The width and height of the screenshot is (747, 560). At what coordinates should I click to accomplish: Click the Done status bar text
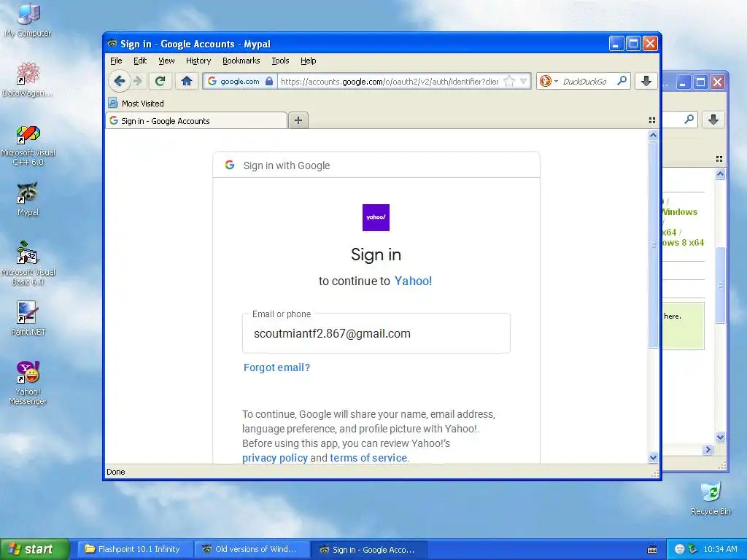click(x=116, y=472)
